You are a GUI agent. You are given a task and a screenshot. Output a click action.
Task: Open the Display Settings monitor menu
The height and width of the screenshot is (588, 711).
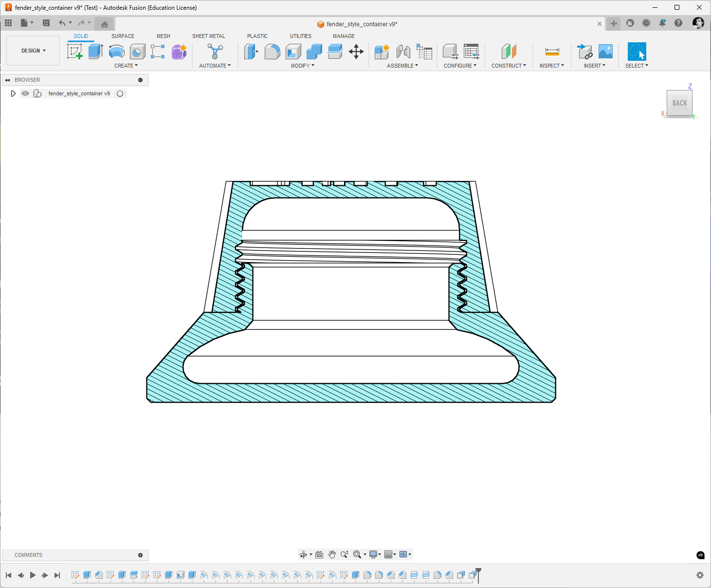[x=375, y=554]
